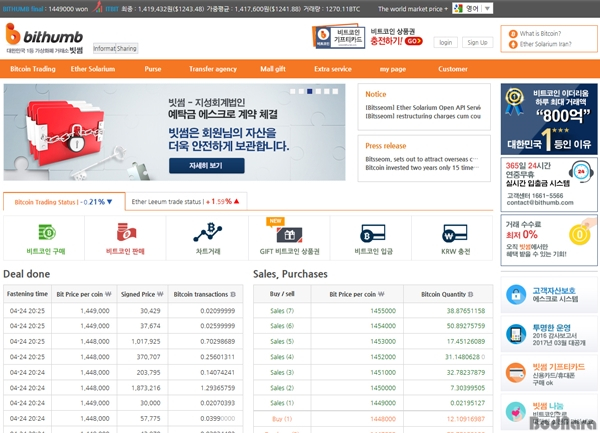600x433 pixels.
Task: Open the Mall gift menu
Action: [273, 69]
